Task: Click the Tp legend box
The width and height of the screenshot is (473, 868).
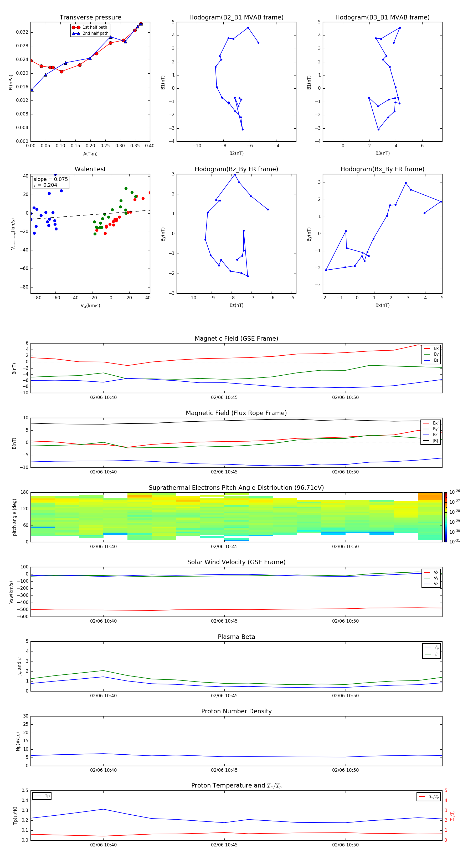Action: [42, 796]
